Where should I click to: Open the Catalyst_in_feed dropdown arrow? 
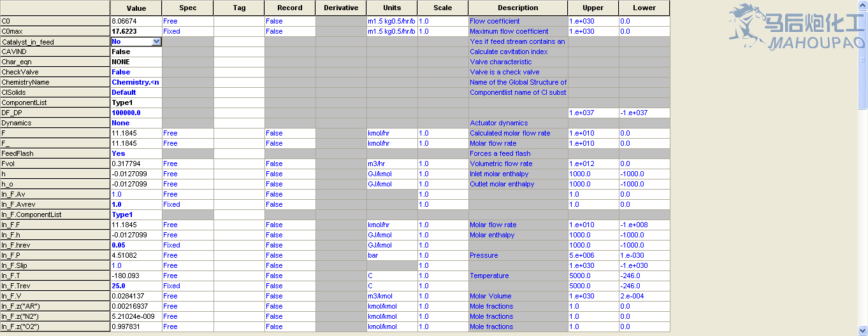[x=157, y=41]
